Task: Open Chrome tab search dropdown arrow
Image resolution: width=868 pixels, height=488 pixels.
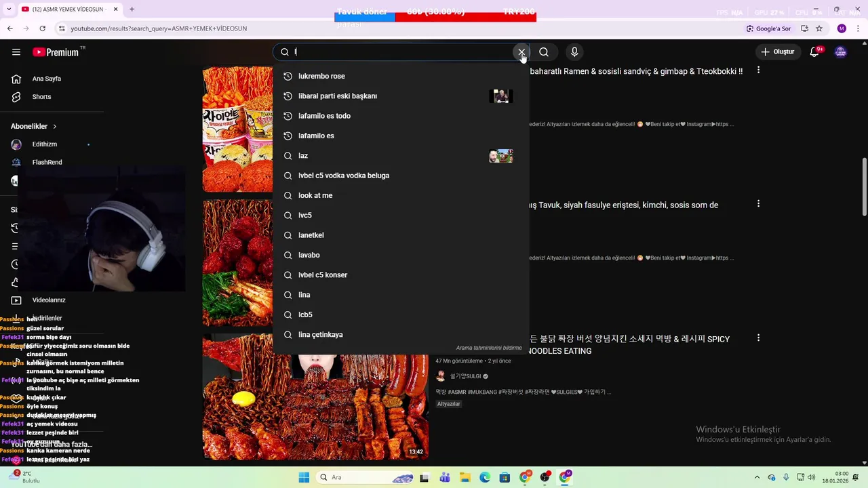Action: point(7,9)
